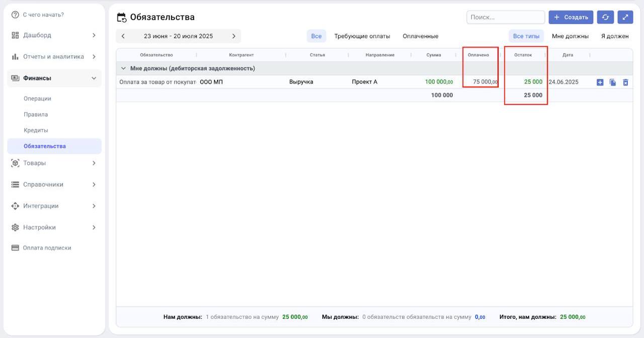The width and height of the screenshot is (644, 338).
Task: Collapse the Мне должны дебиторская задолженность group
Action: pos(123,68)
